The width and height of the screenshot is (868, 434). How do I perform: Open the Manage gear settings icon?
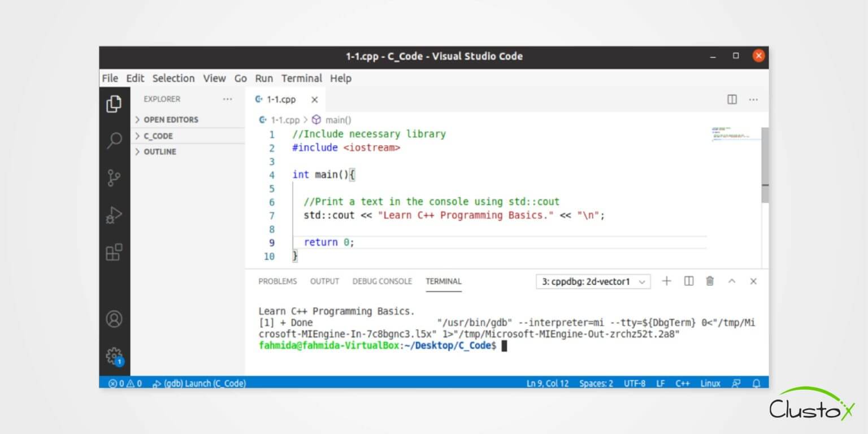pyautogui.click(x=114, y=355)
